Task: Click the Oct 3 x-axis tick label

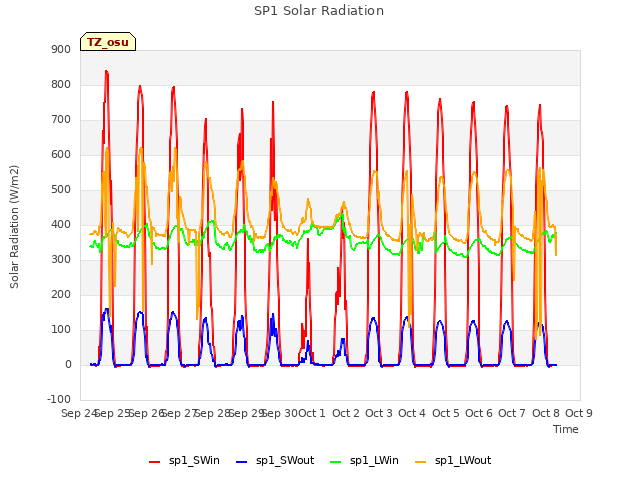Action: [379, 413]
